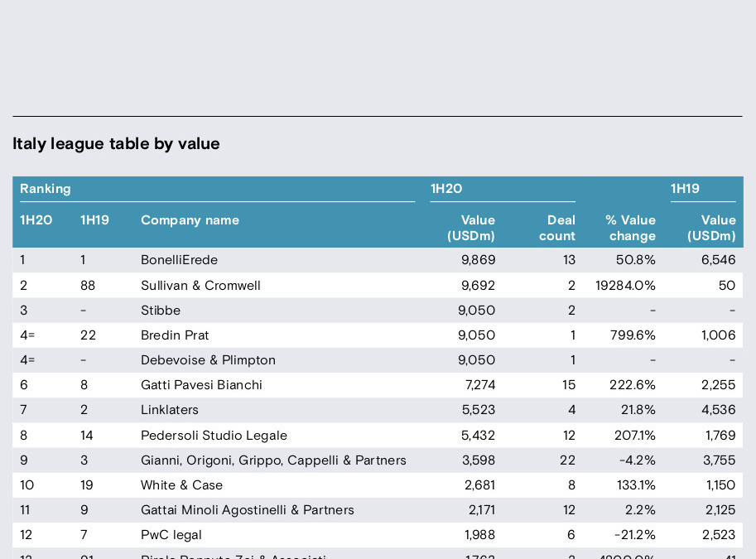Viewport: 756px width, 559px height.
Task: Select the deal count 15 cell
Action: tap(569, 385)
